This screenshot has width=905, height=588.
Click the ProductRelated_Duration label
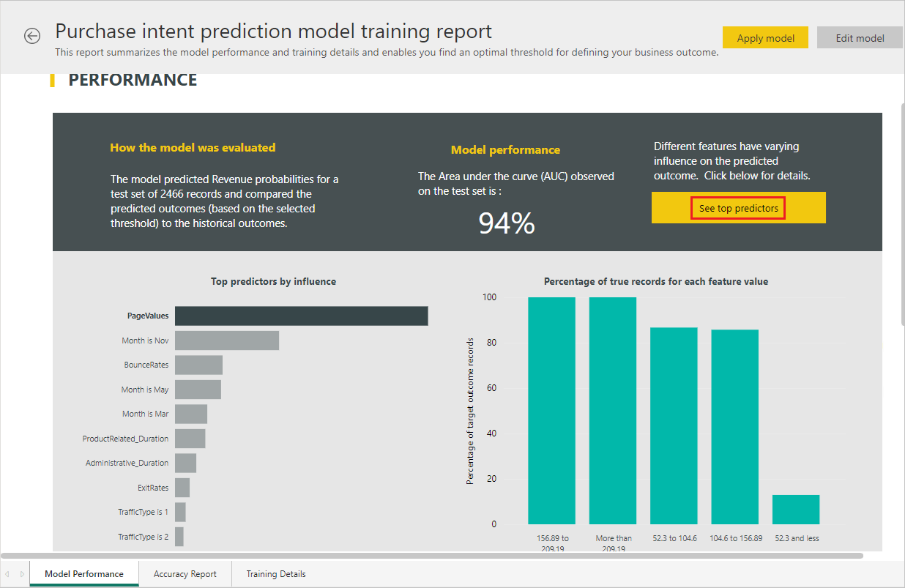pos(125,439)
